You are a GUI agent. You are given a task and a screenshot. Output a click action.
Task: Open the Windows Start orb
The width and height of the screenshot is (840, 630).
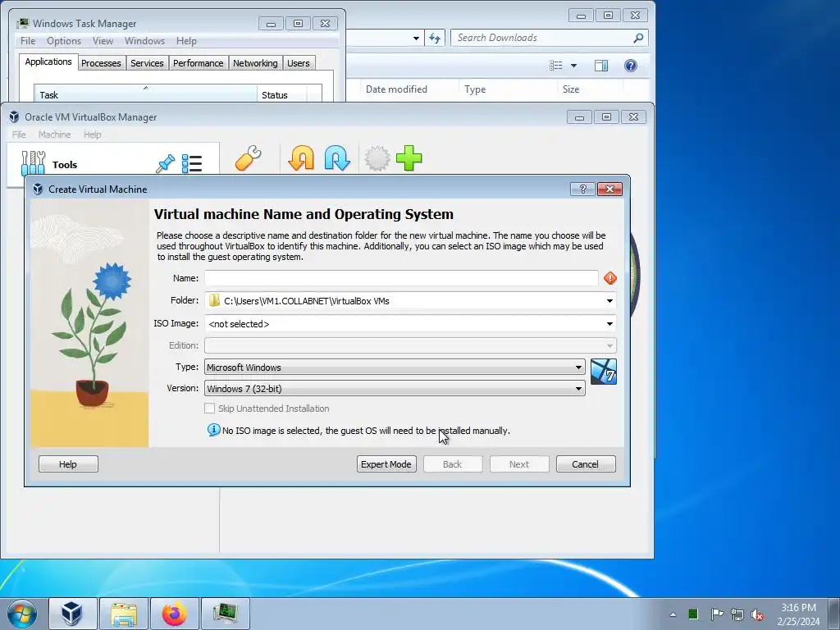point(22,614)
